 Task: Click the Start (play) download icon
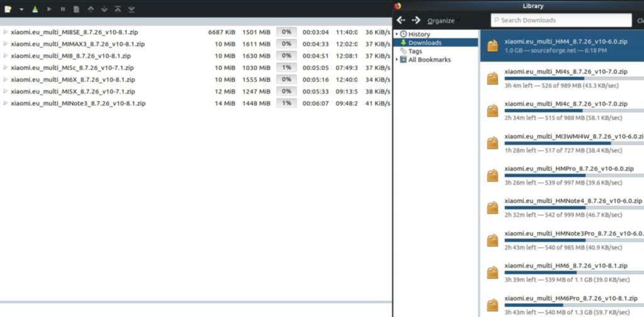(49, 9)
